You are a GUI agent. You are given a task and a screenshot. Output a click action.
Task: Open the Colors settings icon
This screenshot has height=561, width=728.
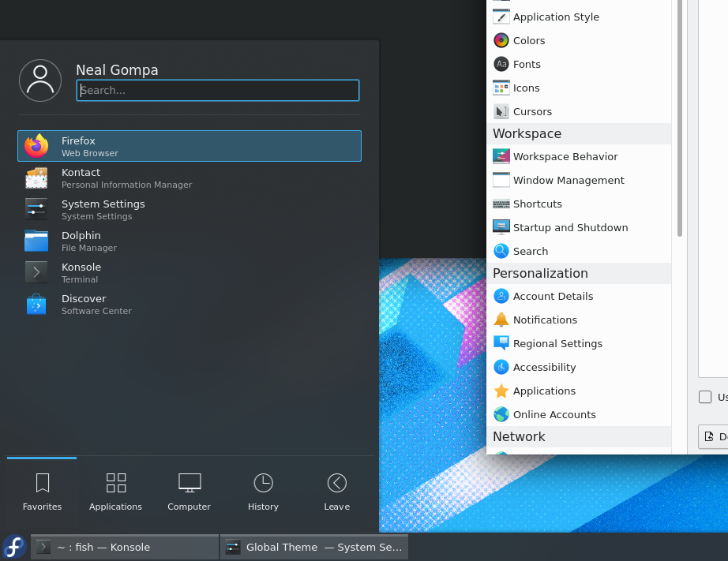[501, 40]
